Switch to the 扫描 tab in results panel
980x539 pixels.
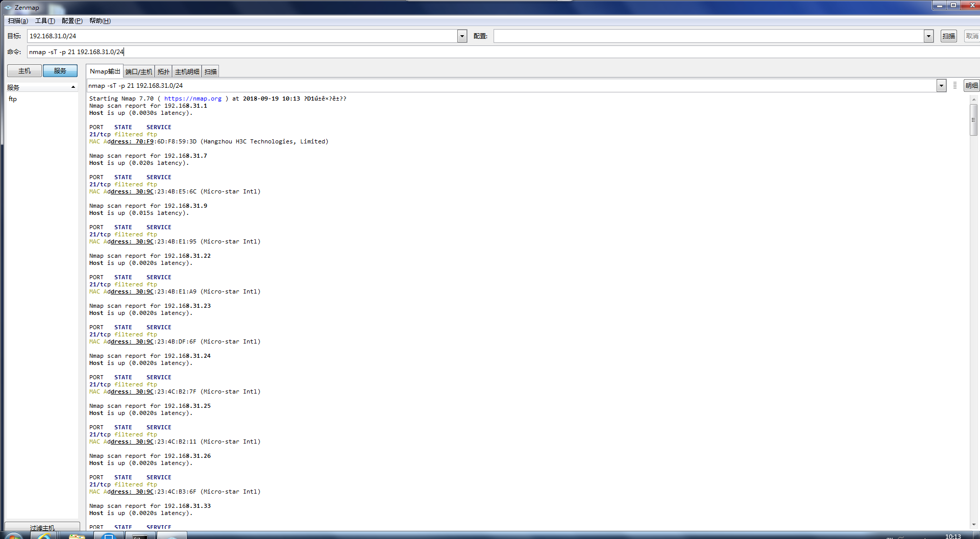[211, 72]
